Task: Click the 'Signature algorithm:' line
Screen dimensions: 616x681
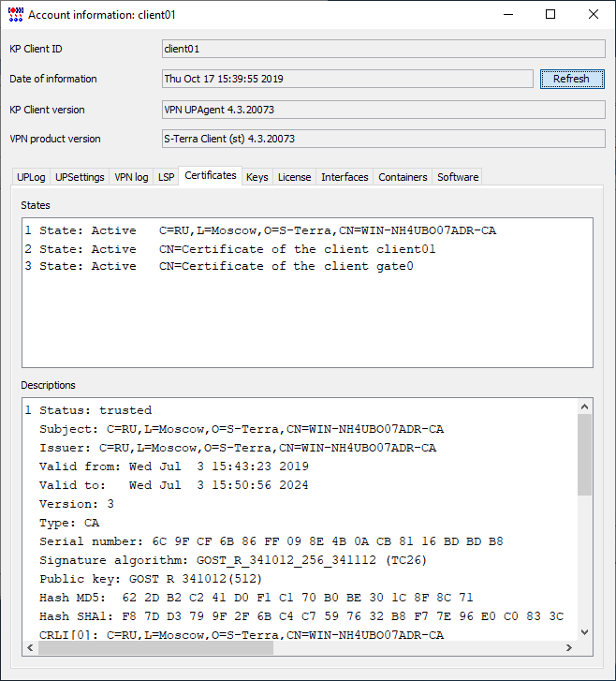Action: click(233, 560)
